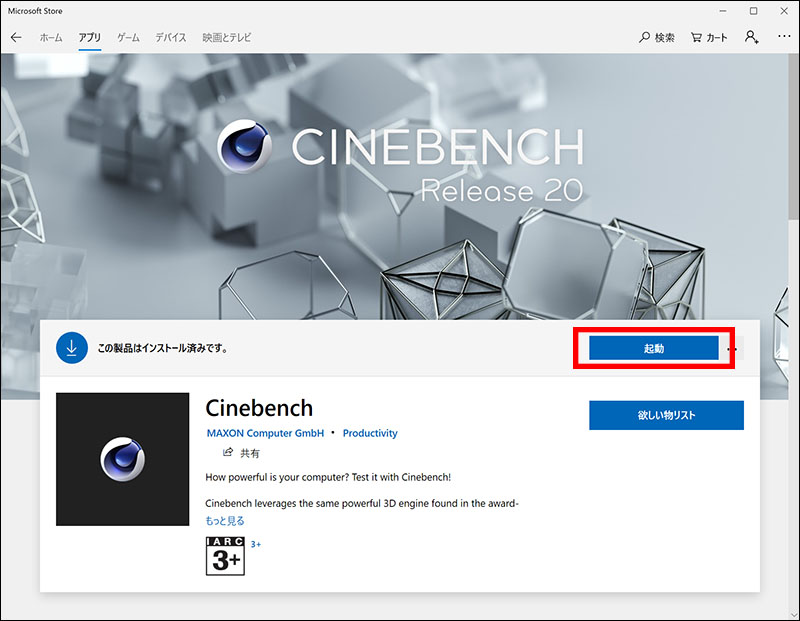
Task: Click the IARC 3+ rating badge
Action: click(x=226, y=556)
